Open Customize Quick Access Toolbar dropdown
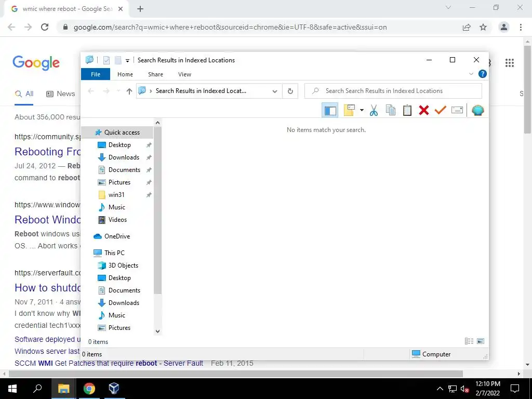 tap(128, 61)
